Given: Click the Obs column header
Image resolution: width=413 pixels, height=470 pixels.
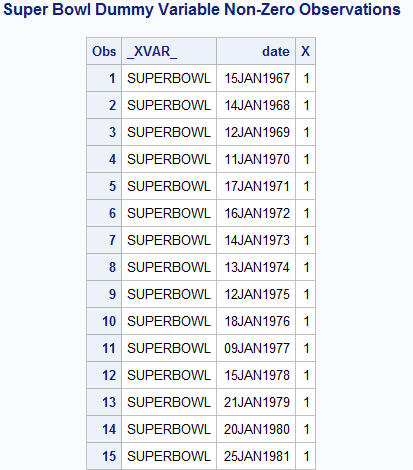Looking at the screenshot, I should [x=104, y=51].
